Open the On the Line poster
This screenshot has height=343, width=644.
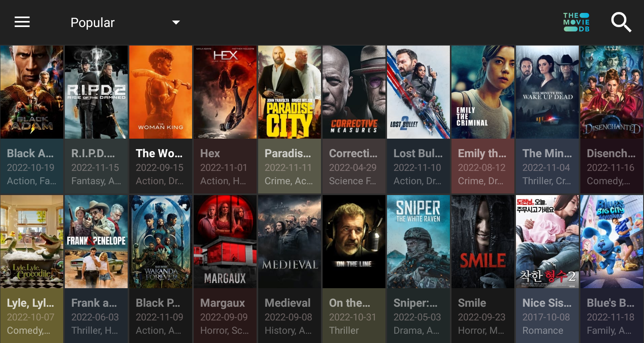[354, 241]
